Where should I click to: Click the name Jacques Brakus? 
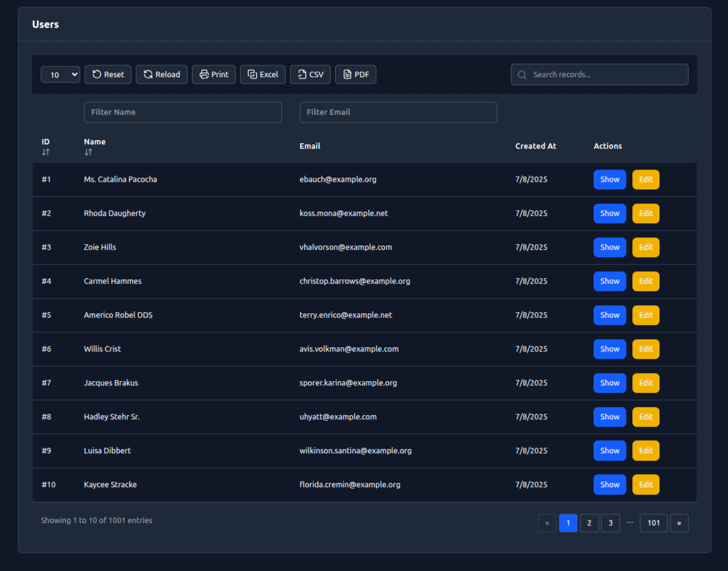pos(111,383)
